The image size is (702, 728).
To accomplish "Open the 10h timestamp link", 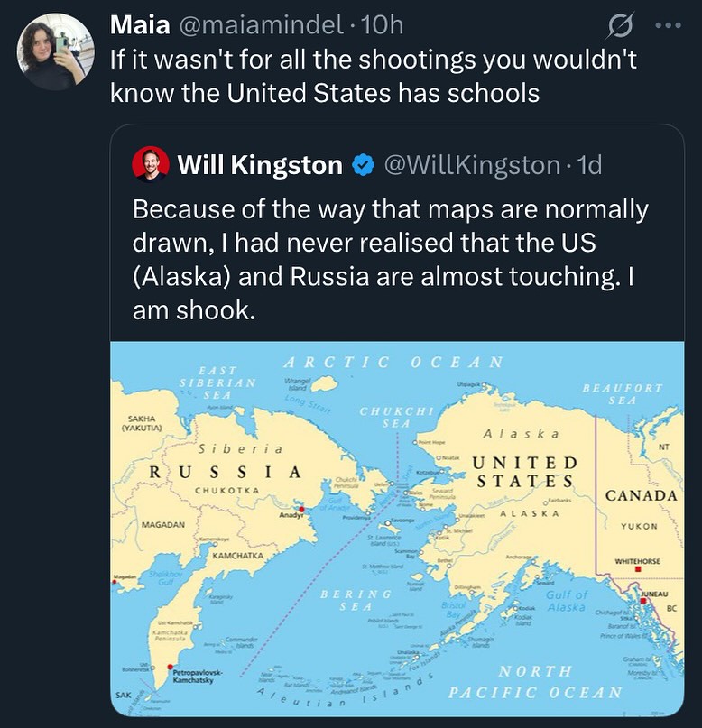I will [x=381, y=26].
